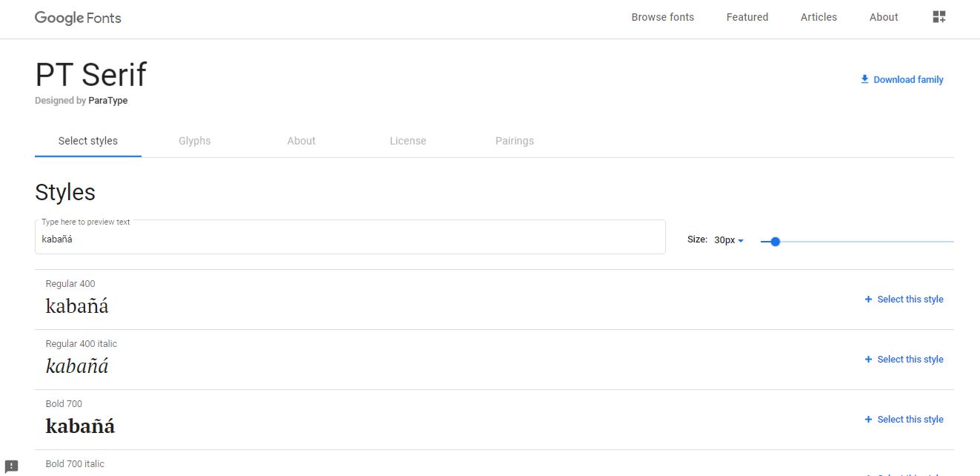Open the selected families grid icon
This screenshot has width=980, height=476.
coord(939,17)
